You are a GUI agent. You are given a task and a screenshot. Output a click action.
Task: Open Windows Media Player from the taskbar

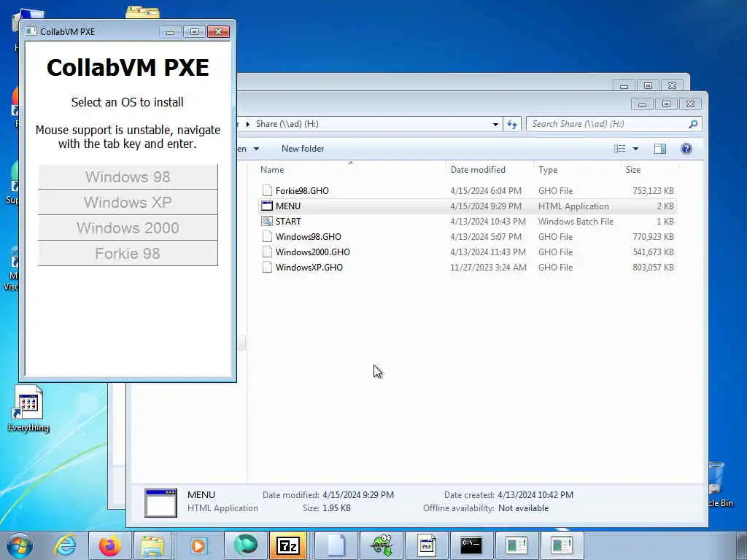(x=198, y=545)
